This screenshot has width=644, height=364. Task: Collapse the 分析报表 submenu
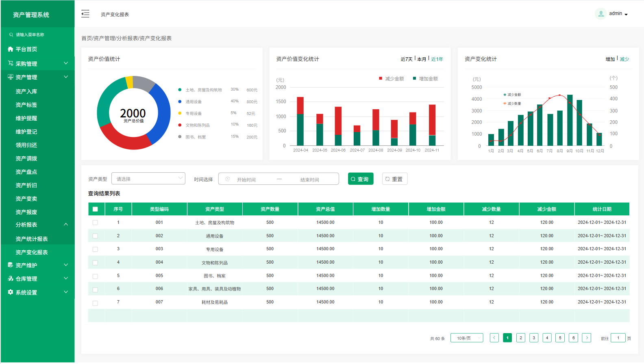pyautogui.click(x=66, y=225)
